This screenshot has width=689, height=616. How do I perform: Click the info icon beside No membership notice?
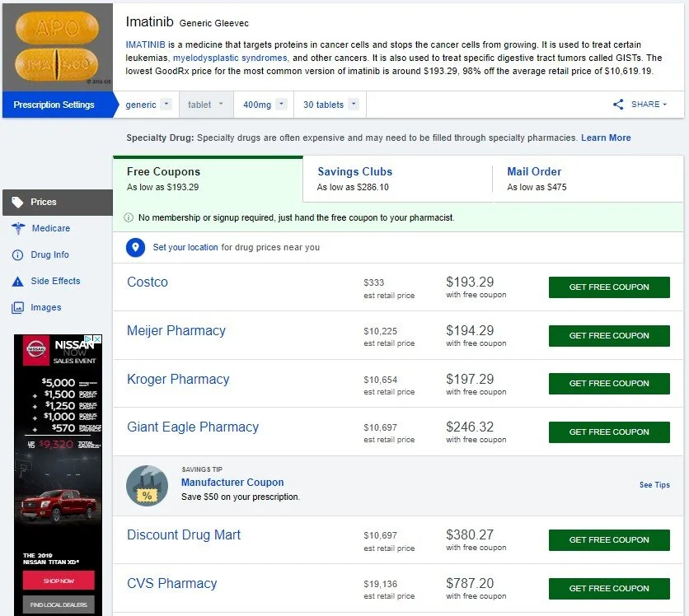tap(129, 217)
